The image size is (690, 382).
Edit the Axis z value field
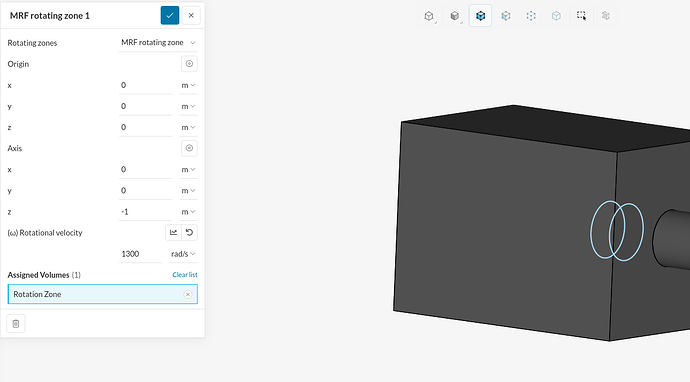pos(145,212)
